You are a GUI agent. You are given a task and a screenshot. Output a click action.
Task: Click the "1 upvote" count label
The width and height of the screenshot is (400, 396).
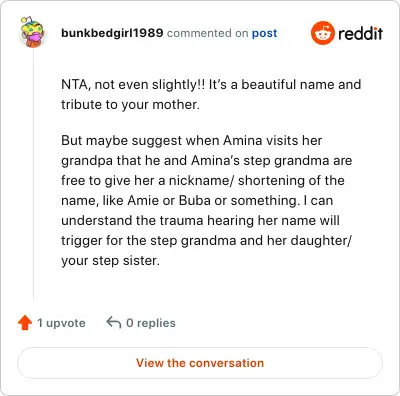click(x=61, y=323)
